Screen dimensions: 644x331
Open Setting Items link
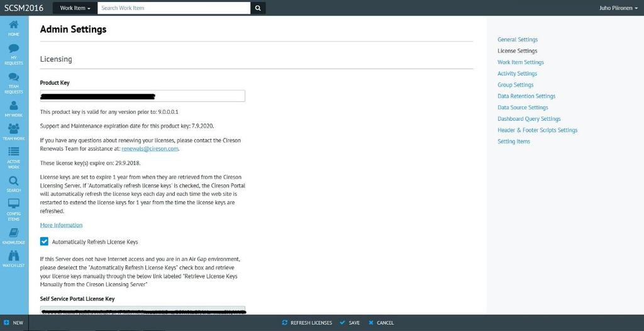[514, 142]
